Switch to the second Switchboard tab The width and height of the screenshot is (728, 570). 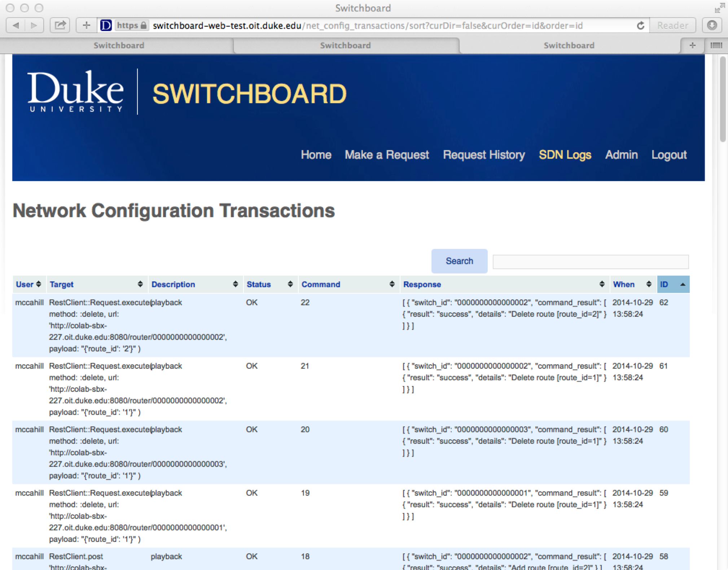345,45
